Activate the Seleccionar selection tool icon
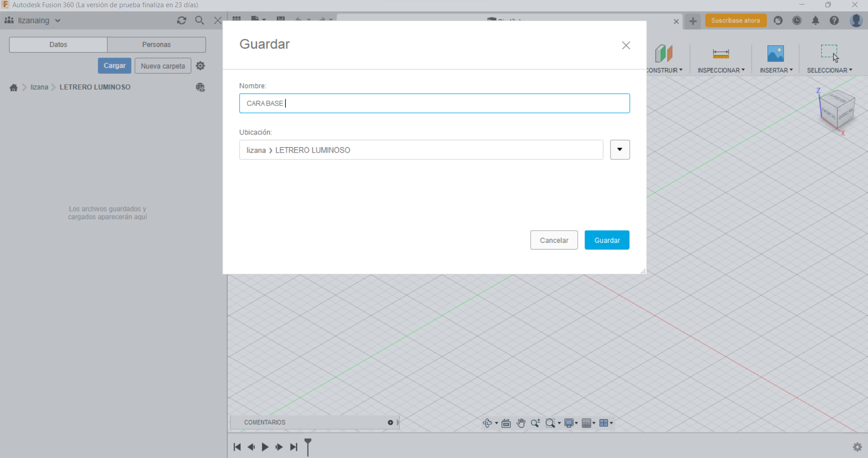 830,53
